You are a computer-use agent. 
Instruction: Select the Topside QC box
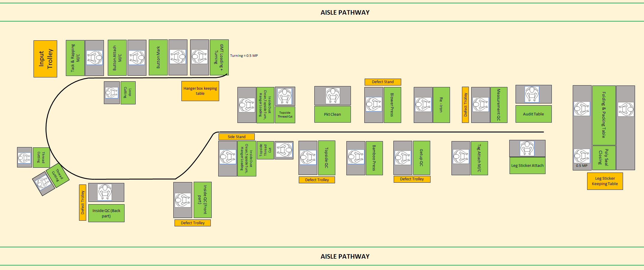click(x=327, y=158)
